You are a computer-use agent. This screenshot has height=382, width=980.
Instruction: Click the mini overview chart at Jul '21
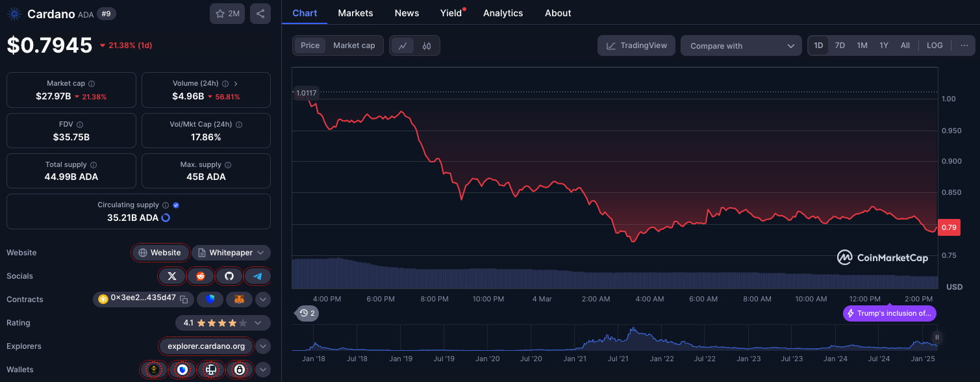pyautogui.click(x=618, y=339)
